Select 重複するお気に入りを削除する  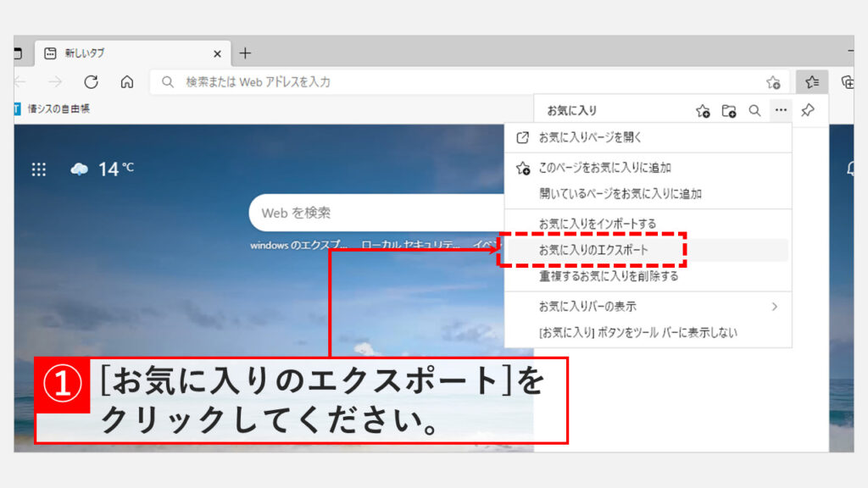(x=609, y=276)
